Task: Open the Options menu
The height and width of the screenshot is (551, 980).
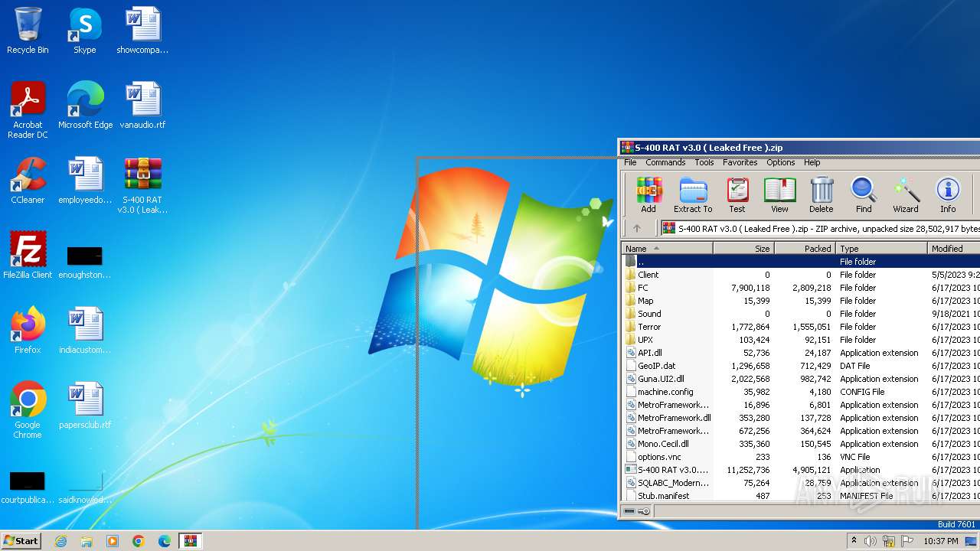Action: [781, 162]
